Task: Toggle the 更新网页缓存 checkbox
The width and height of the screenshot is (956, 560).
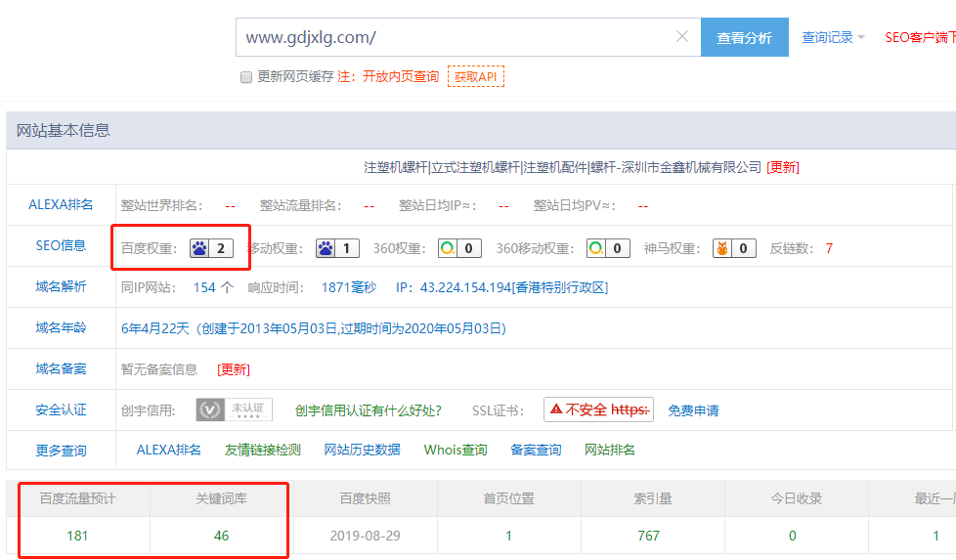Action: tap(246, 77)
